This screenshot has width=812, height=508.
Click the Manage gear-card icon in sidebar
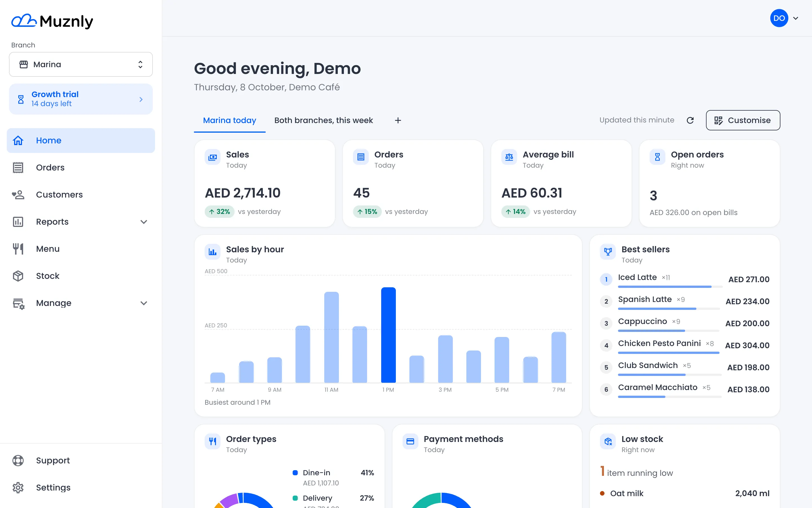18,303
